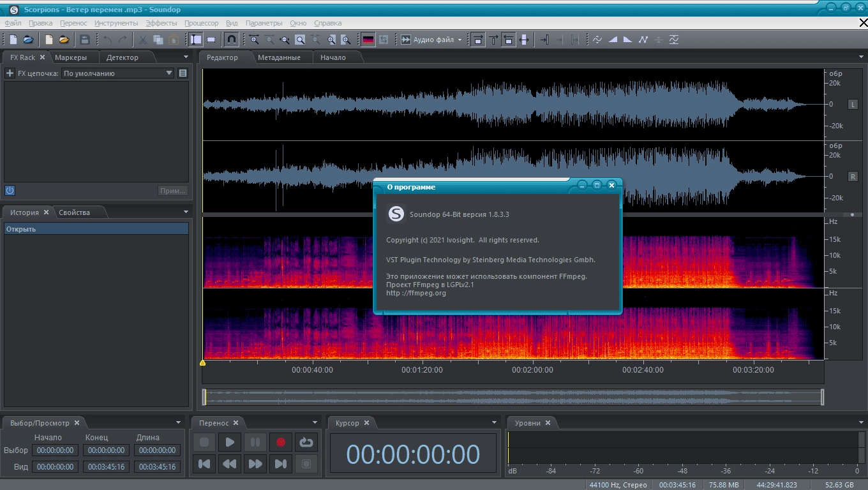Click the box with left arrow icon
The image size is (868, 490).
(509, 40)
